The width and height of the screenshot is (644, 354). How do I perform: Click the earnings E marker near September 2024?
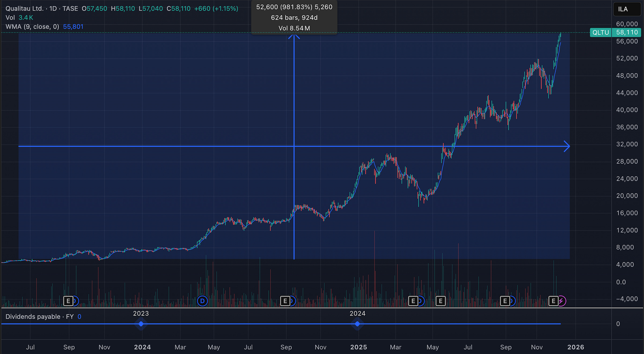(x=285, y=301)
